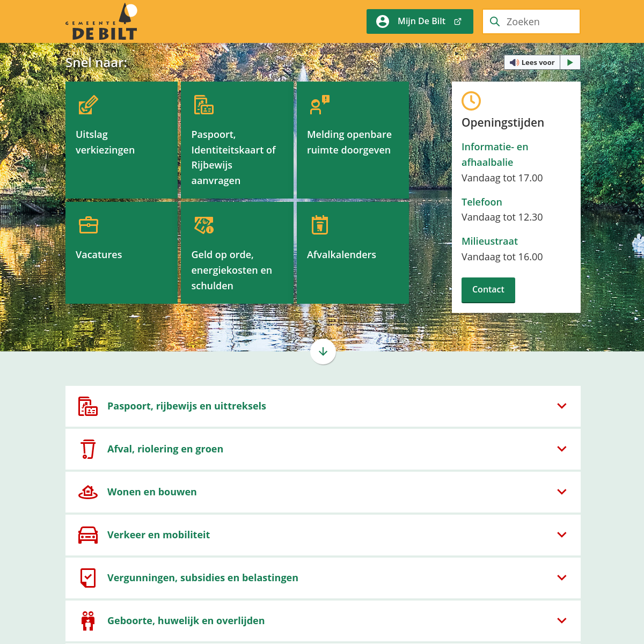Click the 'Snel naar:' heading text
The image size is (644, 644).
[x=96, y=63]
